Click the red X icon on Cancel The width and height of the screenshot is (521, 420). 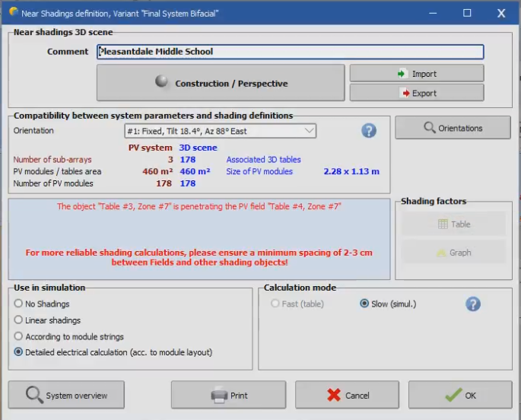334,395
